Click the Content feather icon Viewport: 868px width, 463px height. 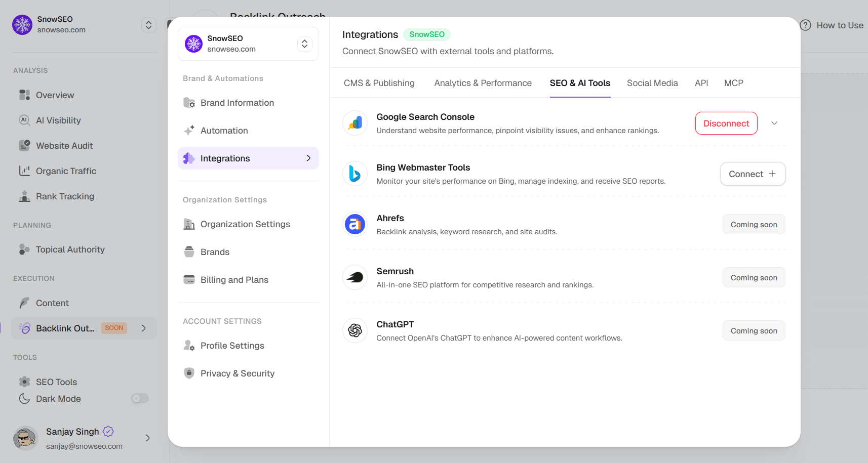tap(24, 303)
